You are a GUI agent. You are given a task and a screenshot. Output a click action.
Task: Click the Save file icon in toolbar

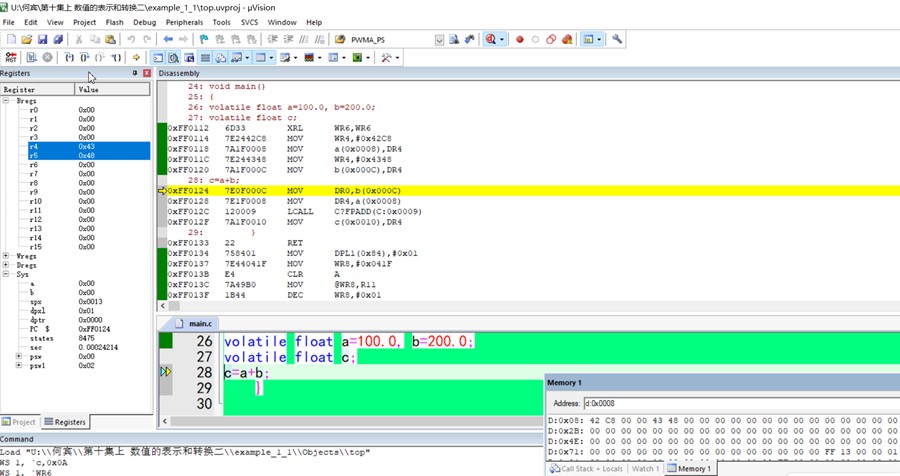43,39
